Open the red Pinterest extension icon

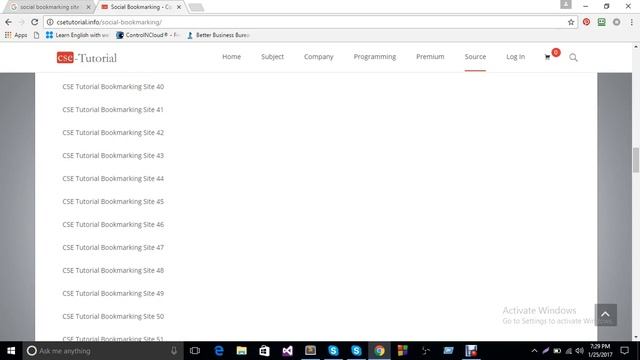click(586, 22)
